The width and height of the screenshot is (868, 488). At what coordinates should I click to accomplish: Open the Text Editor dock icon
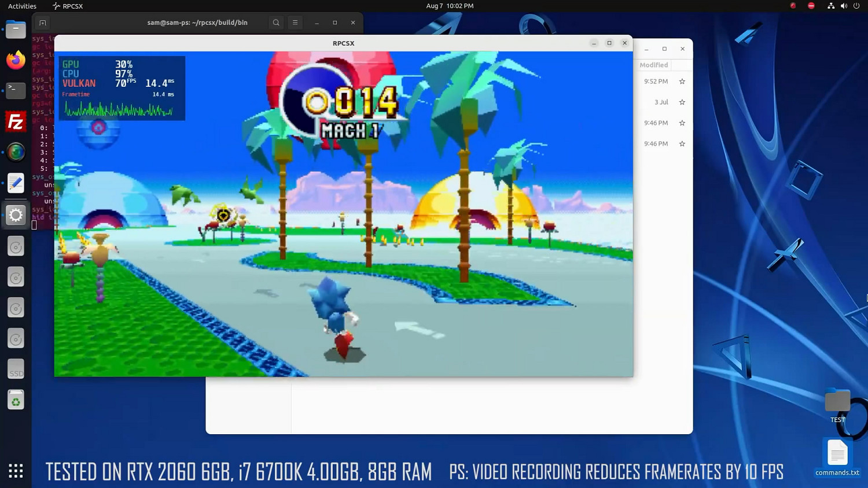16,183
